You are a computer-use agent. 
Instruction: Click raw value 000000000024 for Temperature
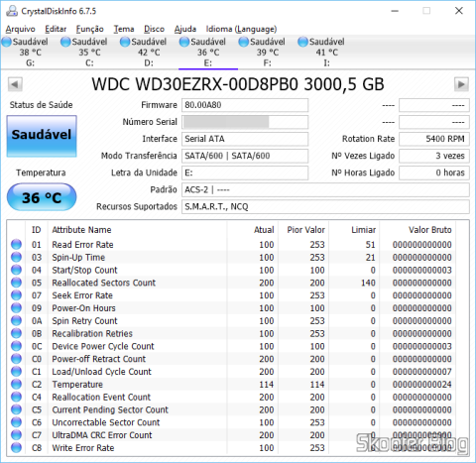coord(422,385)
